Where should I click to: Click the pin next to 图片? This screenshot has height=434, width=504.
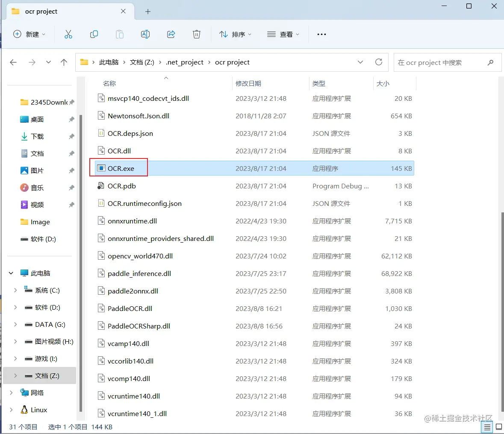71,170
